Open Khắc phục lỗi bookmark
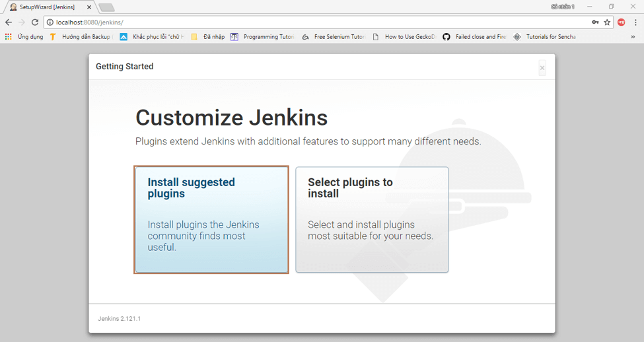The height and width of the screenshot is (342, 644). (152, 37)
